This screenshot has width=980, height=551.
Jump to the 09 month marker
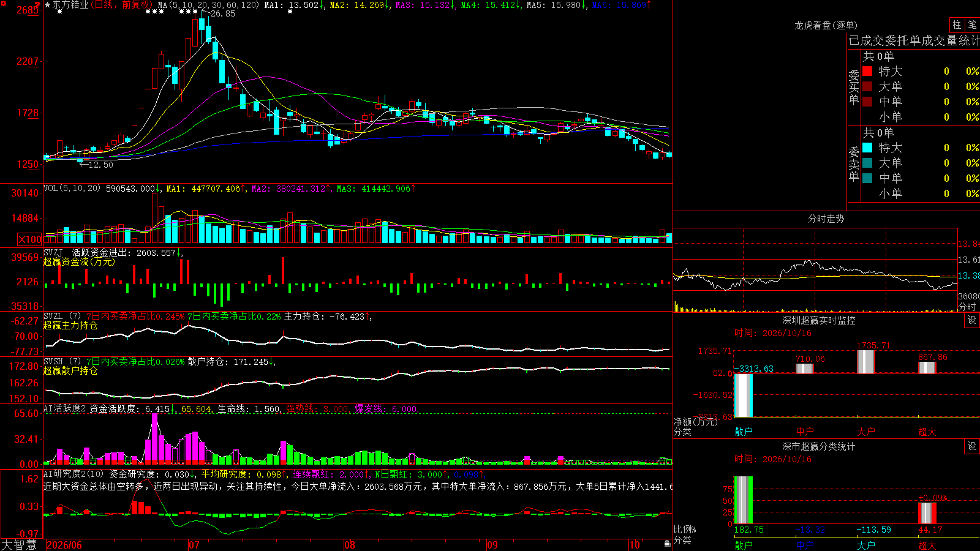pyautogui.click(x=492, y=545)
